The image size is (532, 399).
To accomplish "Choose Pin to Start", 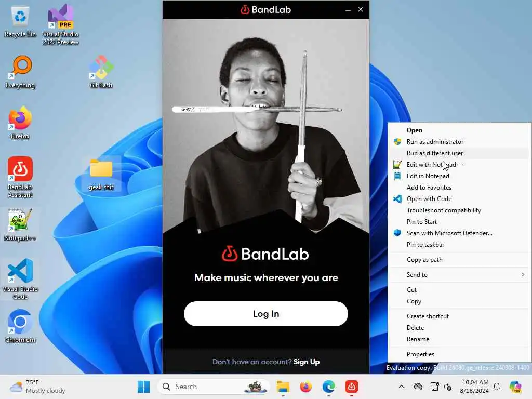I will [459, 222].
